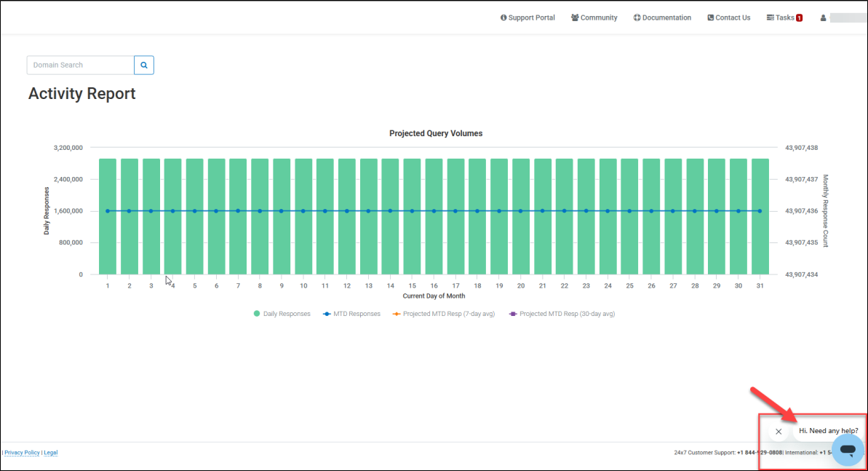Click Contact Us in header

(728, 17)
